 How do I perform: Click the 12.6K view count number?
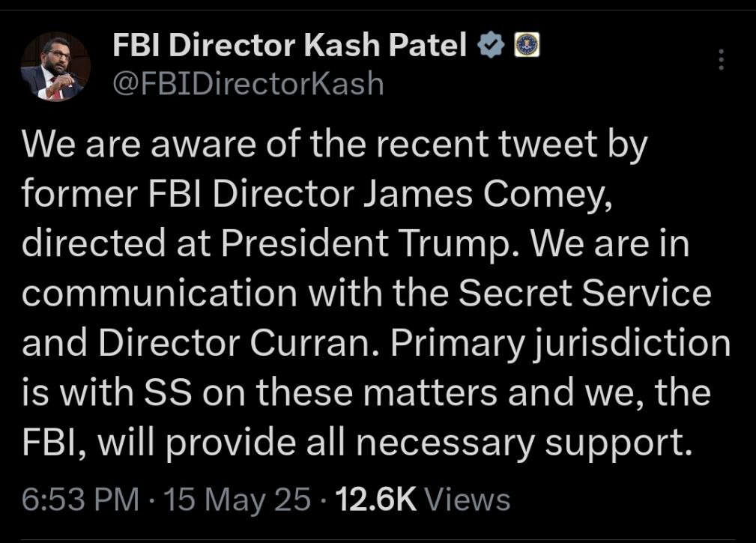pyautogui.click(x=375, y=499)
